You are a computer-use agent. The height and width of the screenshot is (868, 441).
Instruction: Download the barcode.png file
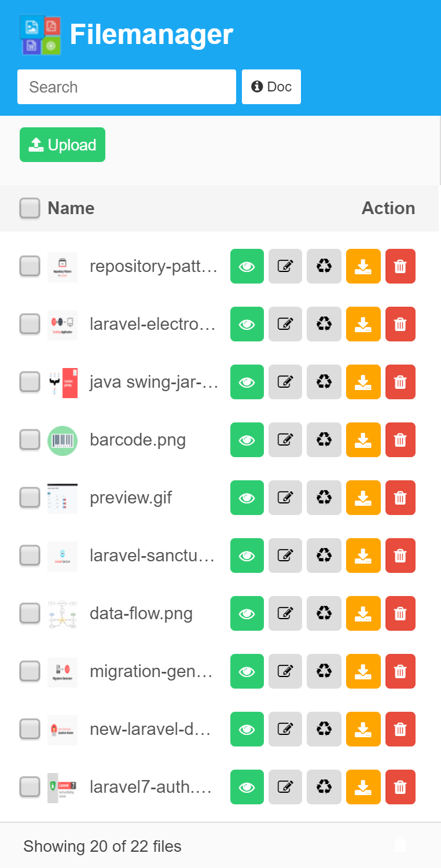[x=363, y=440]
